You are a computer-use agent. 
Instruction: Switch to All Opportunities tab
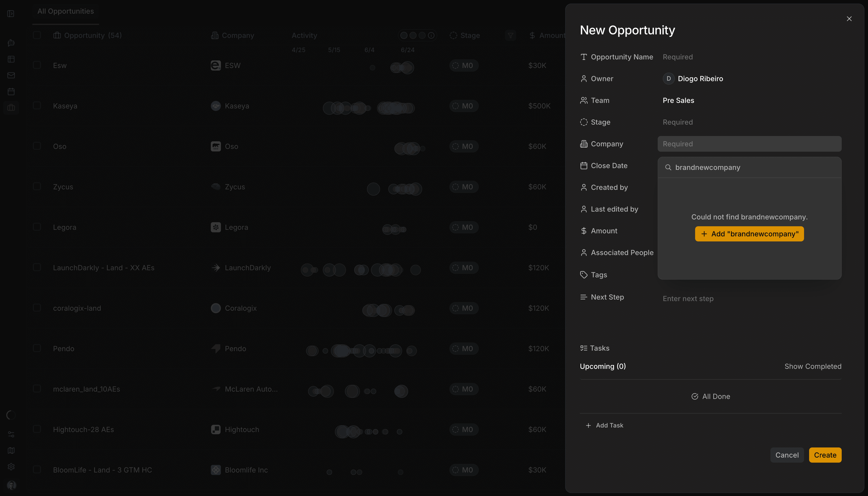pos(66,11)
